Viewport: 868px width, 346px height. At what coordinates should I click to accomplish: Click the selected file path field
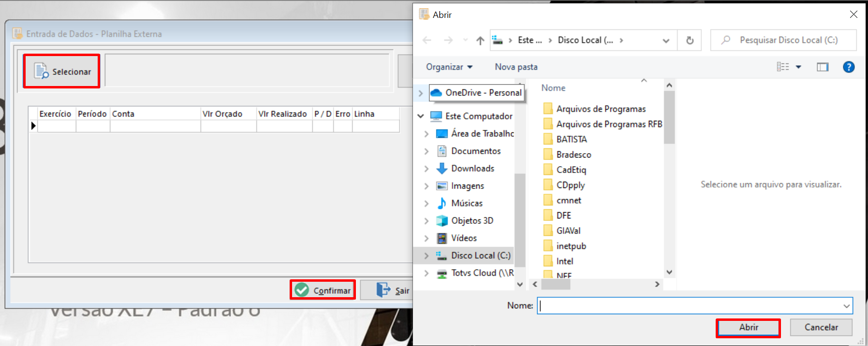247,71
